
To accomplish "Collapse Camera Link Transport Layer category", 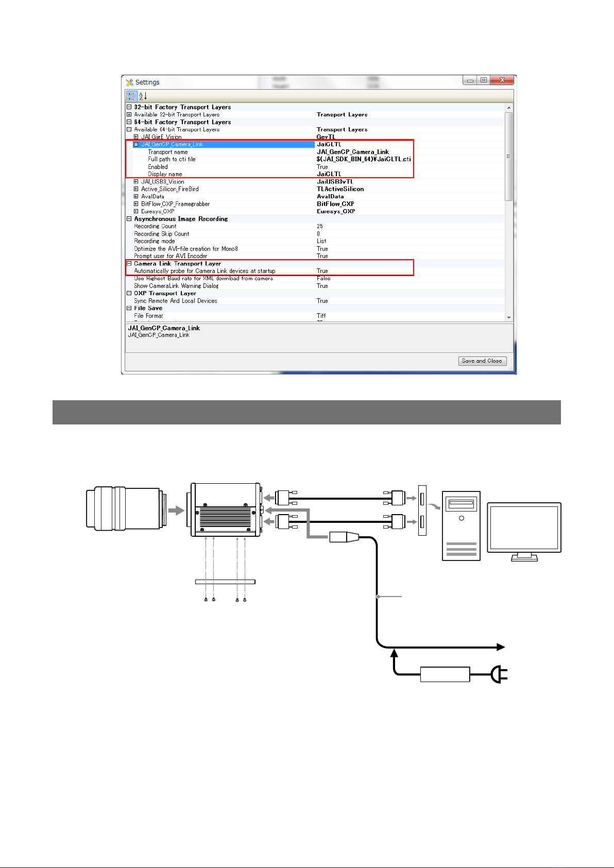I will coord(129,263).
